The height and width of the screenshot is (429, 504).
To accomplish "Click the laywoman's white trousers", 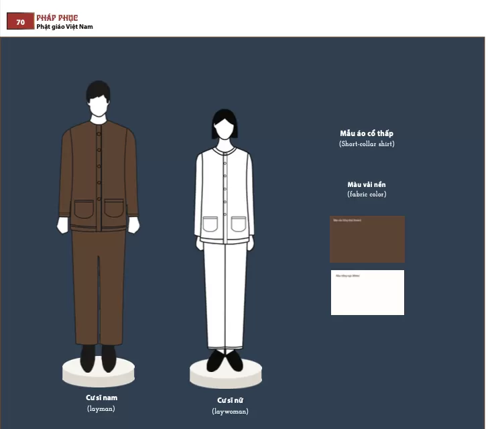I will pos(225,295).
